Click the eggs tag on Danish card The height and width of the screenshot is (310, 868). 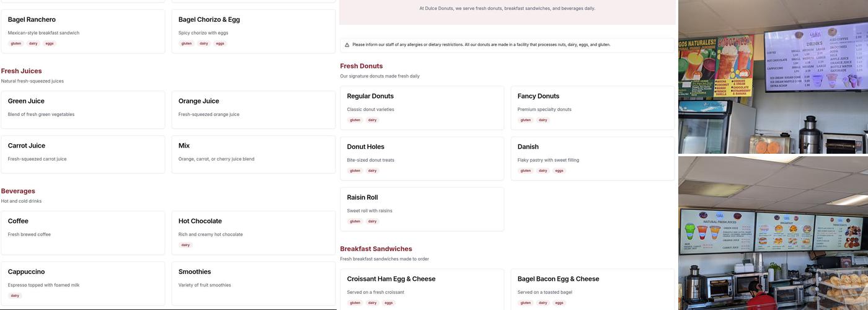pyautogui.click(x=559, y=170)
